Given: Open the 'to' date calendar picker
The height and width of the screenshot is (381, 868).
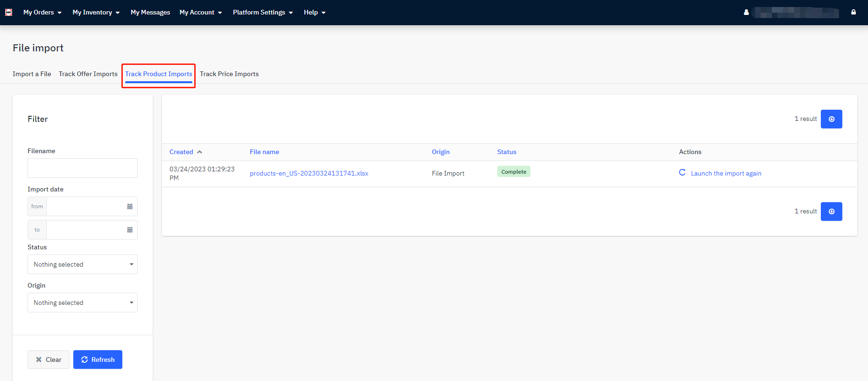Looking at the screenshot, I should 130,230.
